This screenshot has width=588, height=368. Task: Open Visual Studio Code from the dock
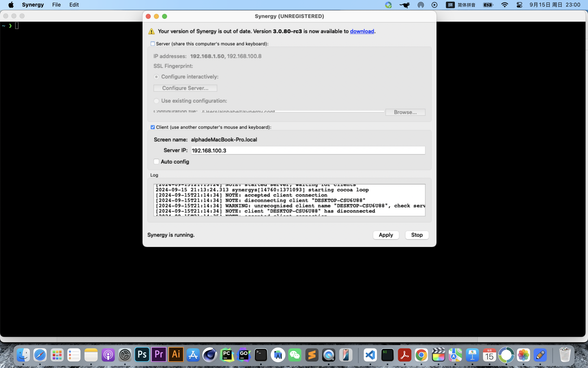coord(370,355)
